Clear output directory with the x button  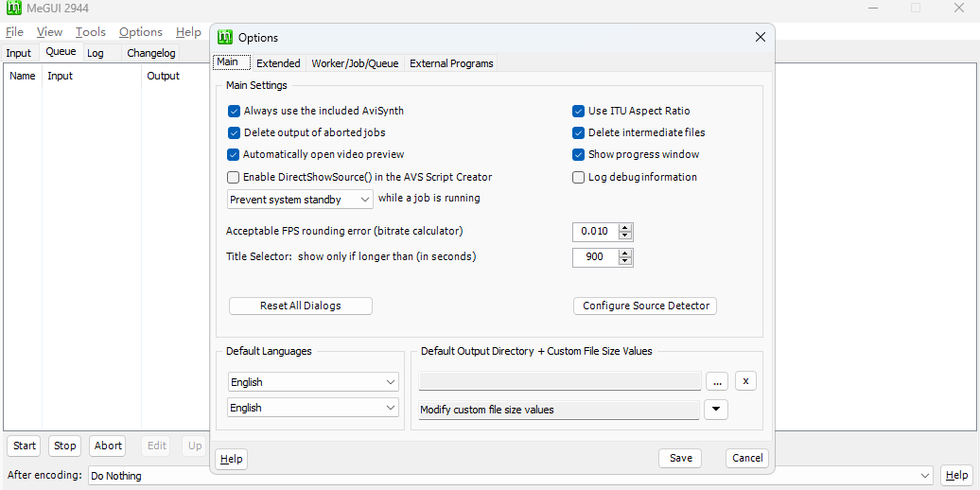click(x=745, y=381)
